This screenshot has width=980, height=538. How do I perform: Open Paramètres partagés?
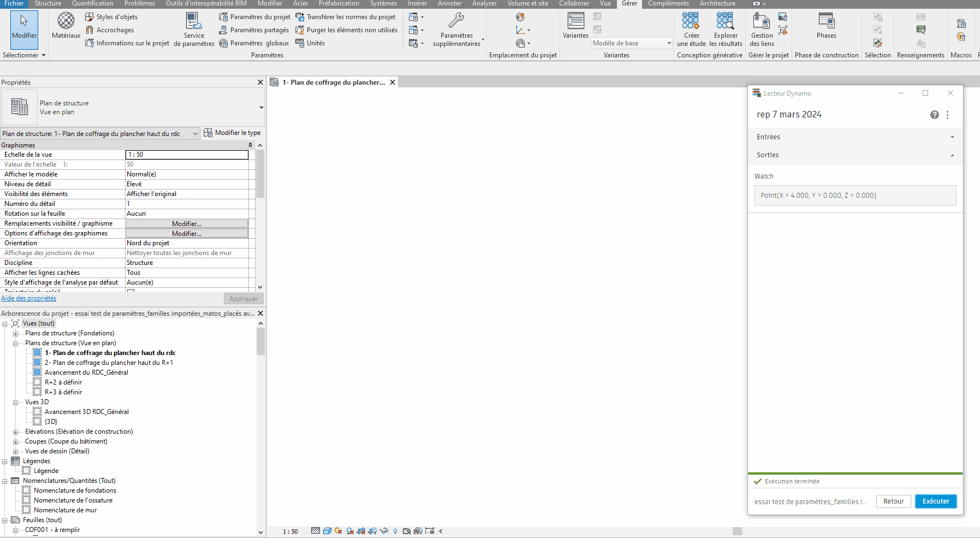coord(254,30)
